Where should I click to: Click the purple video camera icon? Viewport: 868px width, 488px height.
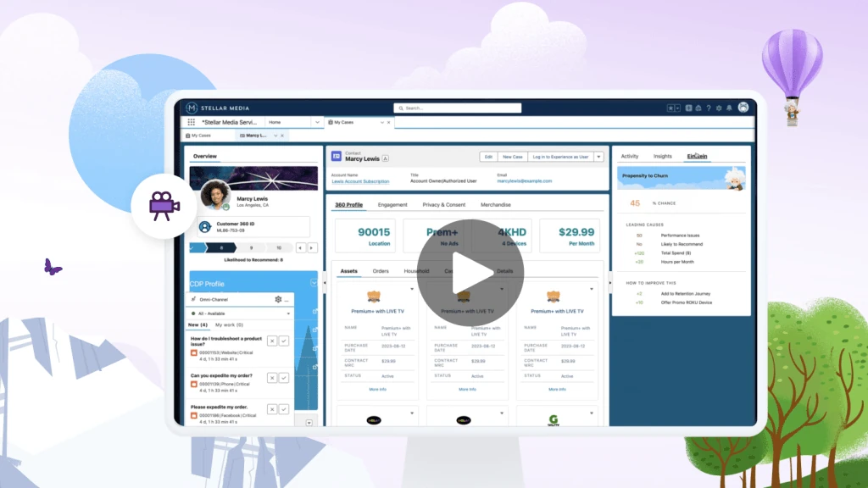[x=164, y=206]
